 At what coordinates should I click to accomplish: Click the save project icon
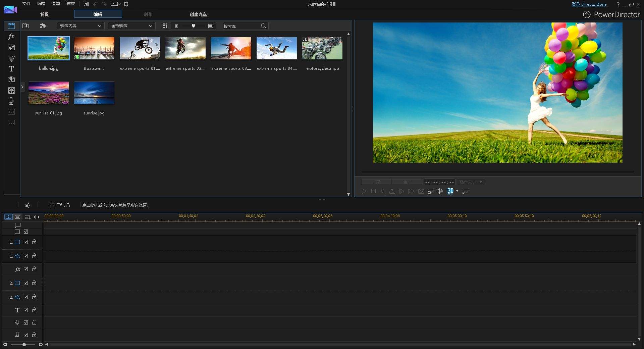[86, 4]
